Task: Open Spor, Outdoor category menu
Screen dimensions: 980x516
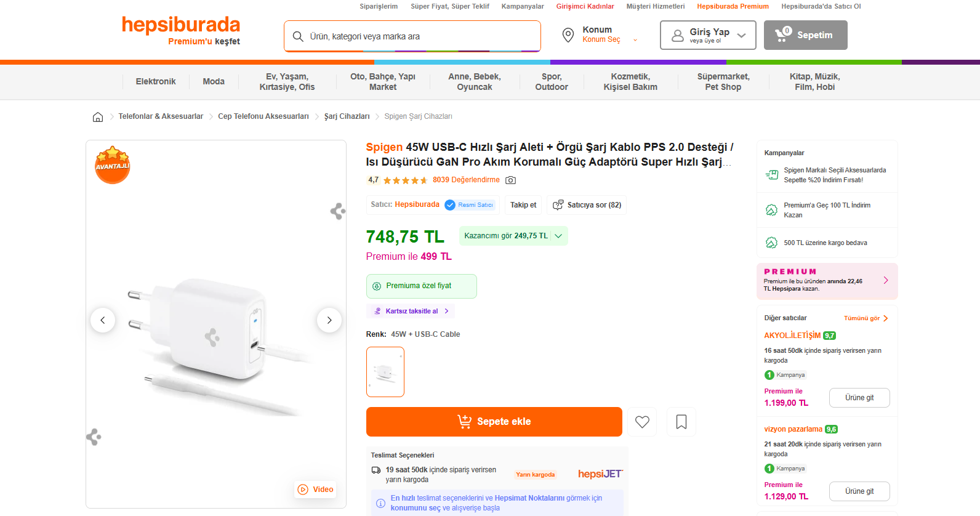Action: 552,81
